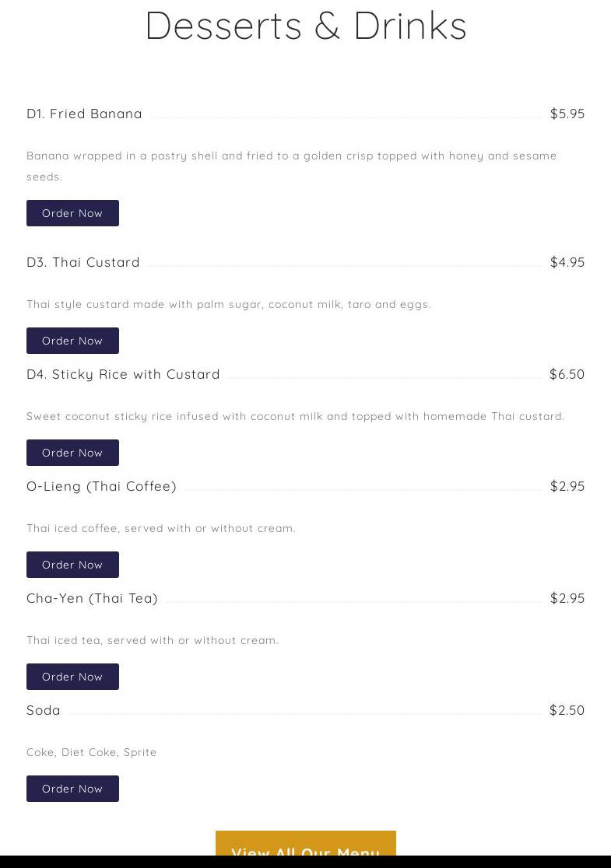Select the Cha-Yen (Thai Tea) title
The width and height of the screenshot is (611, 868).
pos(92,598)
